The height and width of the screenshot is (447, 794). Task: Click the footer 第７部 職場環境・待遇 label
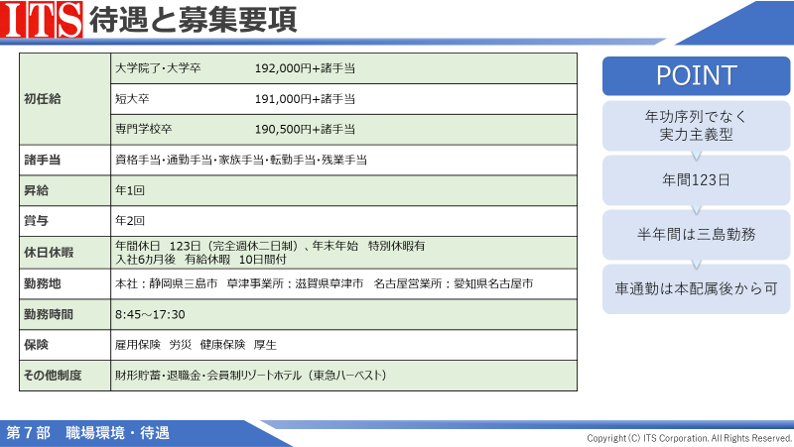[88, 433]
